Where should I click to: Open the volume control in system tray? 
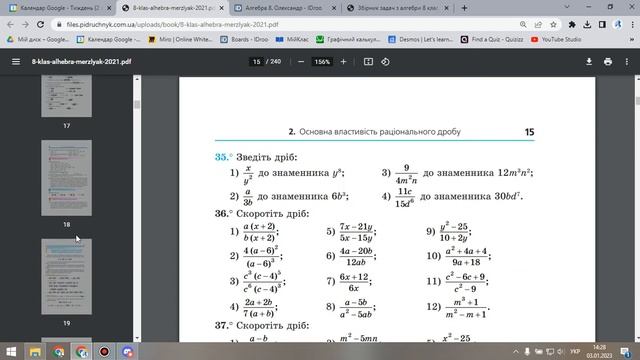pos(560,351)
